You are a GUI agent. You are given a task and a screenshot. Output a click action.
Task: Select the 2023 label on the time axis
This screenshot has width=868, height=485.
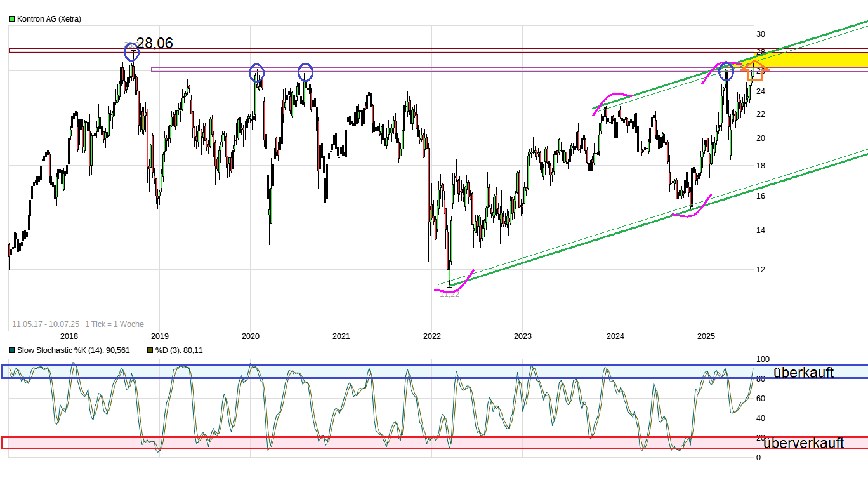(523, 335)
